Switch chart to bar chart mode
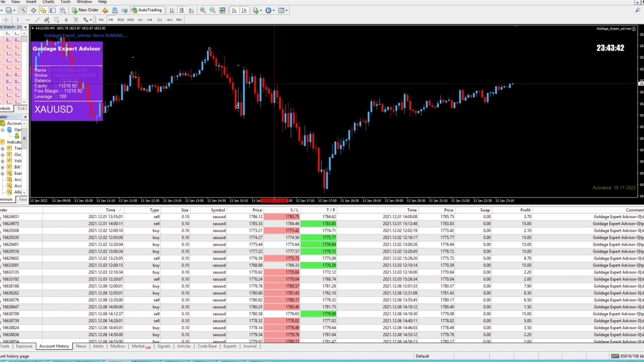Image resolution: width=644 pixels, height=362 pixels. [172, 10]
